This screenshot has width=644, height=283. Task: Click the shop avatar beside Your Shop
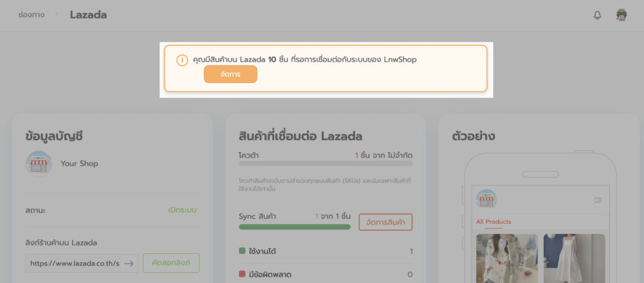point(39,164)
